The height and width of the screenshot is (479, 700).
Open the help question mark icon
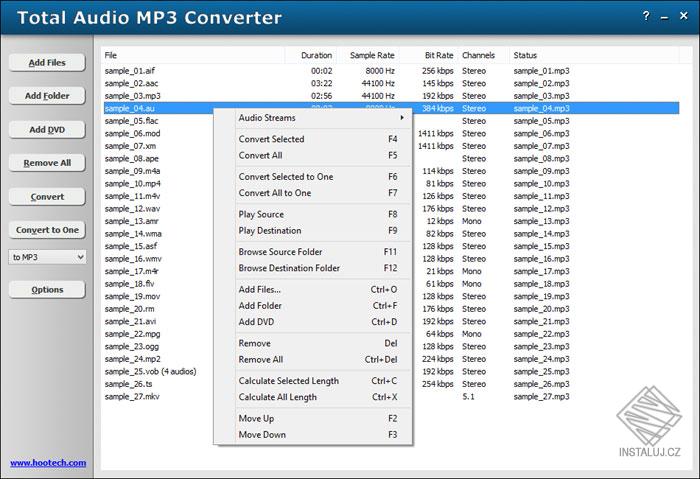click(x=646, y=17)
